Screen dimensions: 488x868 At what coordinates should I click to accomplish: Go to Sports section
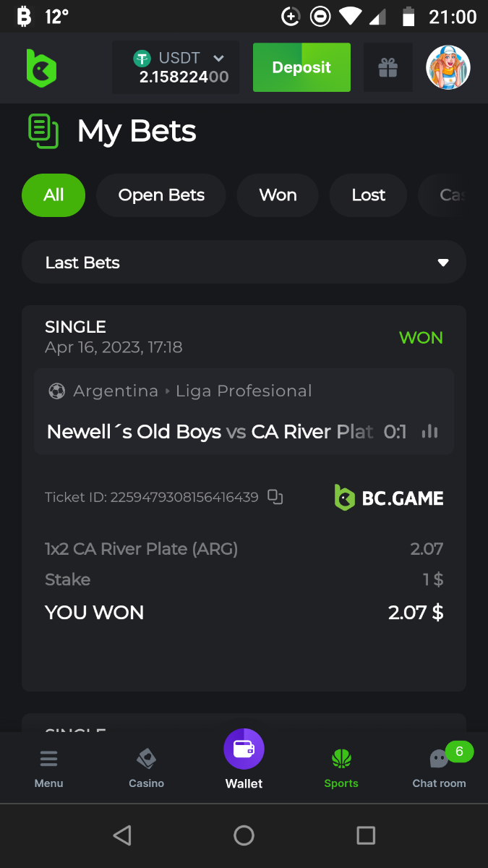(x=341, y=759)
